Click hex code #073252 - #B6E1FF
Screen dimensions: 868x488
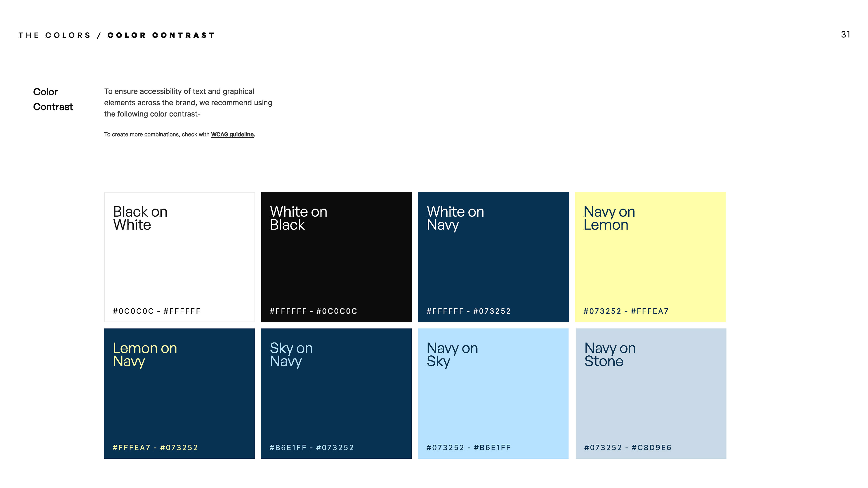coord(469,448)
